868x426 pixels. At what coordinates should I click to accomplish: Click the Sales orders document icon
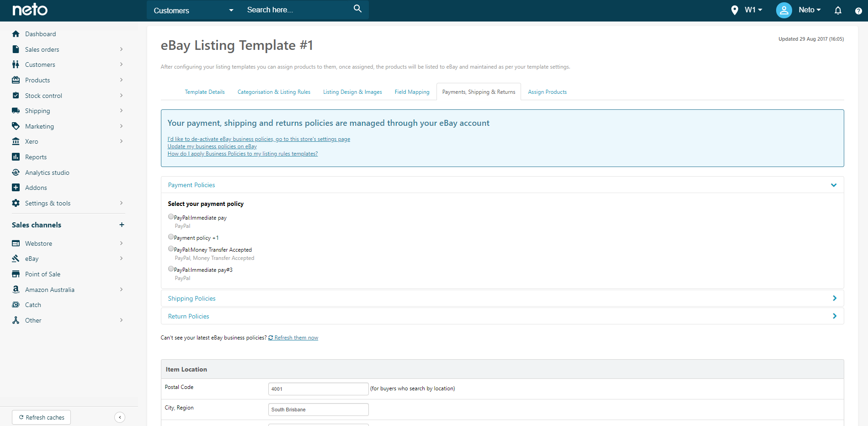point(16,49)
